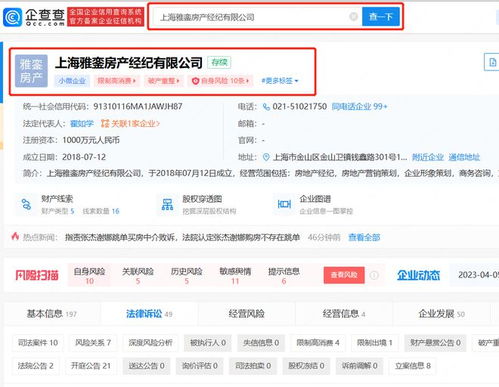499x387 pixels.
Task: Click 司法拍卖 0 filter
Action: point(253,366)
